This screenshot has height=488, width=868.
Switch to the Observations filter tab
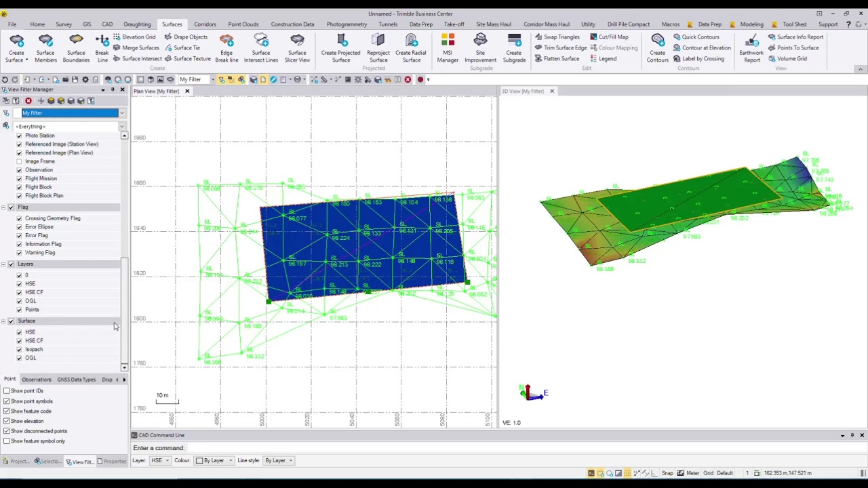(37, 380)
